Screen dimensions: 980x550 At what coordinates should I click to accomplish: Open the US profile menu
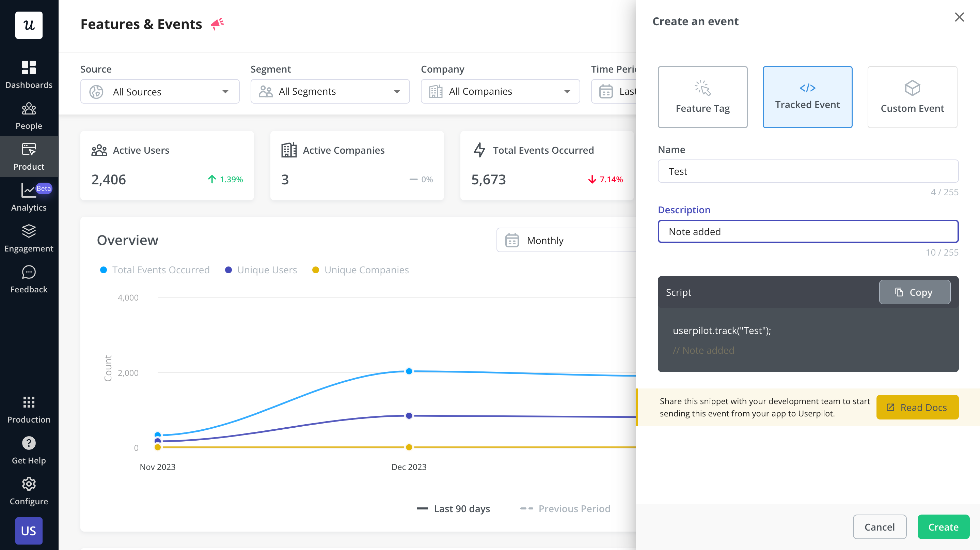(29, 531)
